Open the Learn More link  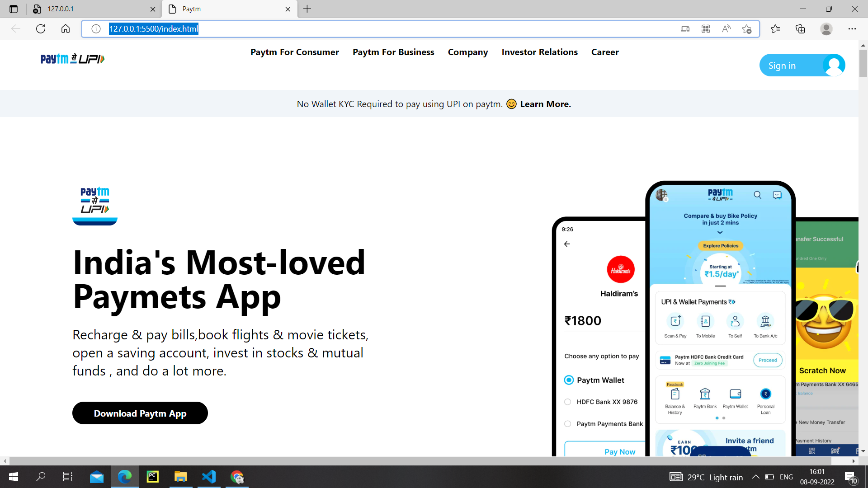545,103
